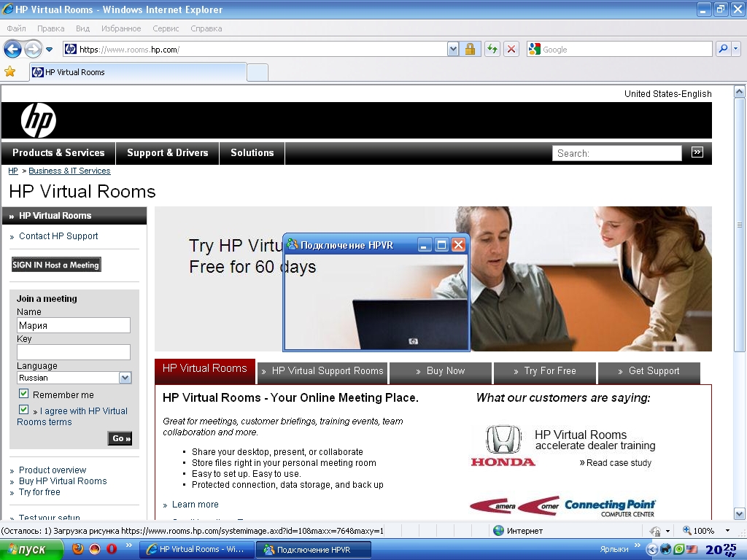Submit site search with the » button
The width and height of the screenshot is (747, 560).
tap(697, 152)
